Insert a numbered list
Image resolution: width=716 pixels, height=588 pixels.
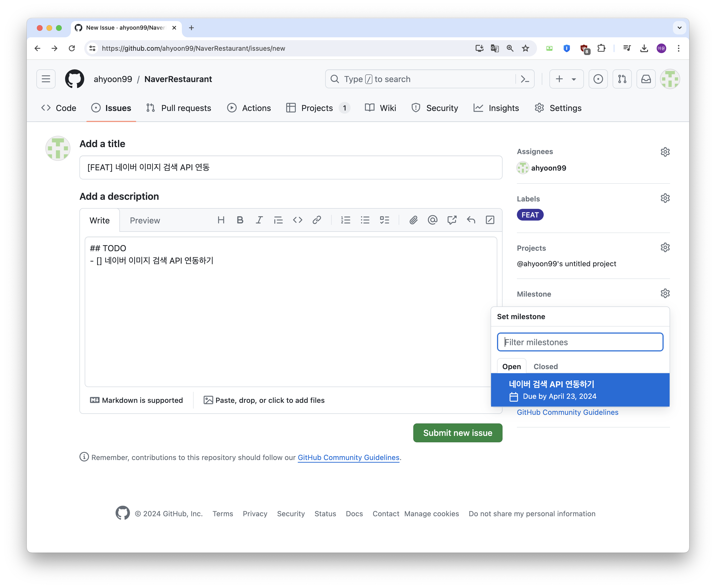[x=346, y=220]
